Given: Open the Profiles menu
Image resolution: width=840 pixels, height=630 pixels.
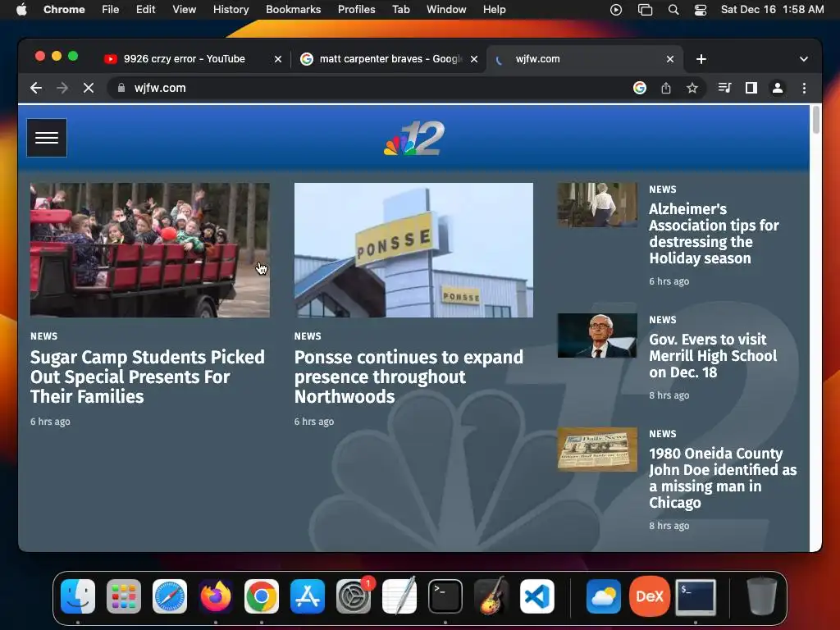Looking at the screenshot, I should 356,9.
